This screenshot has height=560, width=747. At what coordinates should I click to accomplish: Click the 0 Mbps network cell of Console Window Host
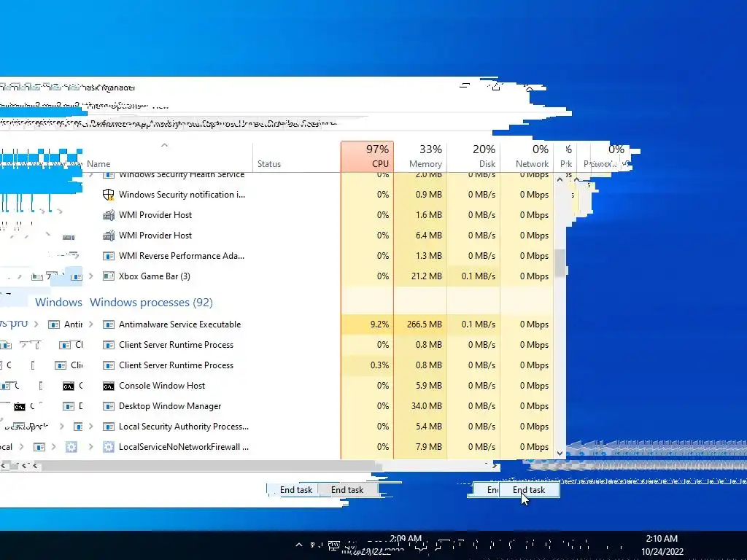click(x=527, y=386)
